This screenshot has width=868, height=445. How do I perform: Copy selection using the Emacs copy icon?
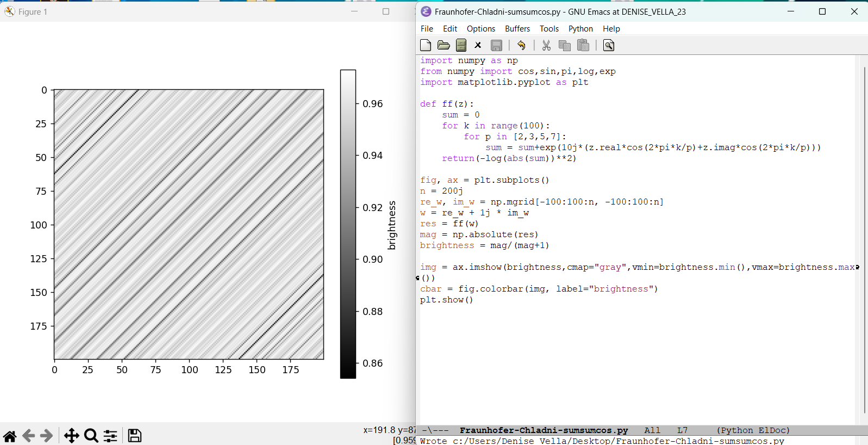565,45
